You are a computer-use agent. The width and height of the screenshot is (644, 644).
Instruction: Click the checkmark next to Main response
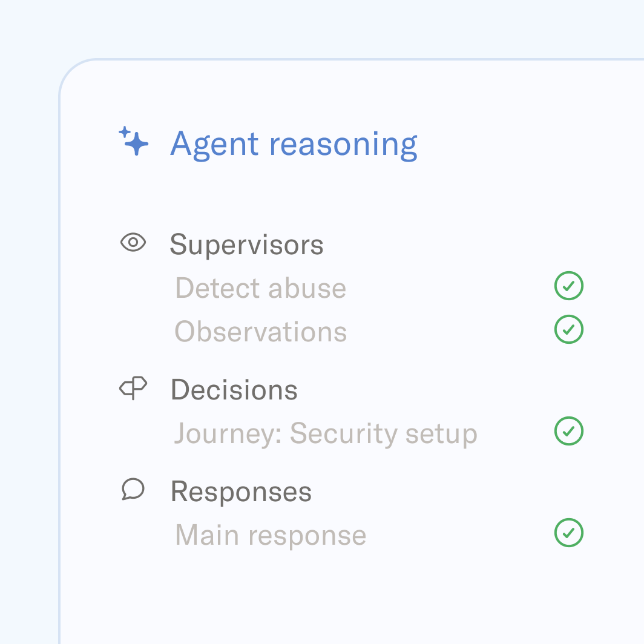(568, 533)
